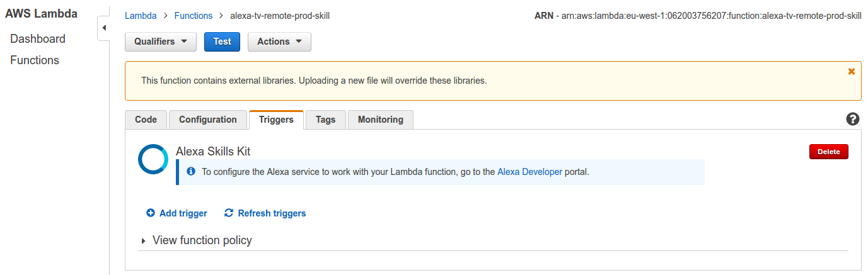Collapse the AWS Lambda sidebar arrow
868x275 pixels.
point(103,28)
